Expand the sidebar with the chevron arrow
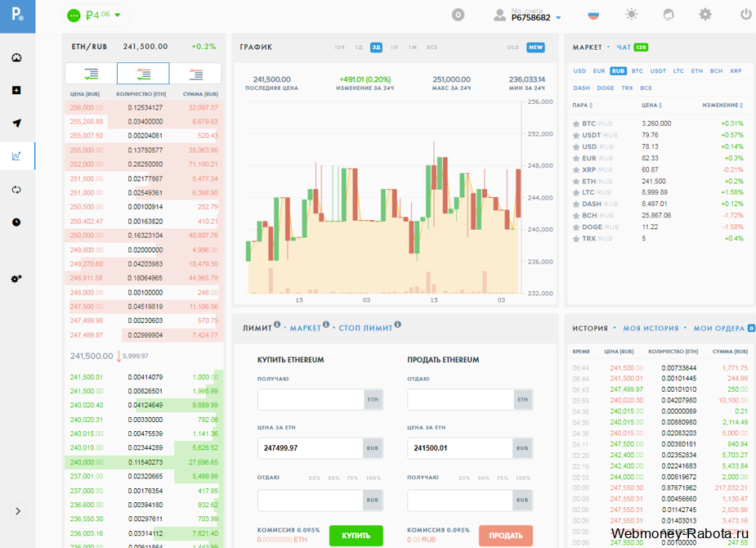Viewport: 756px width, 548px height. (18, 511)
